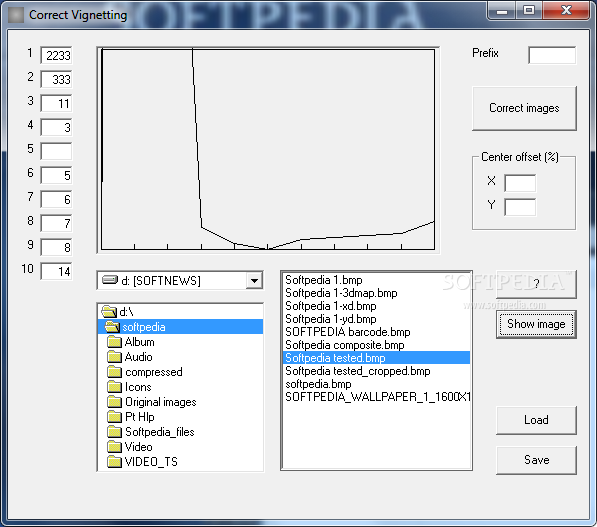The width and height of the screenshot is (597, 527).
Task: Select coefficient field 8 containing 7
Action: [x=56, y=224]
